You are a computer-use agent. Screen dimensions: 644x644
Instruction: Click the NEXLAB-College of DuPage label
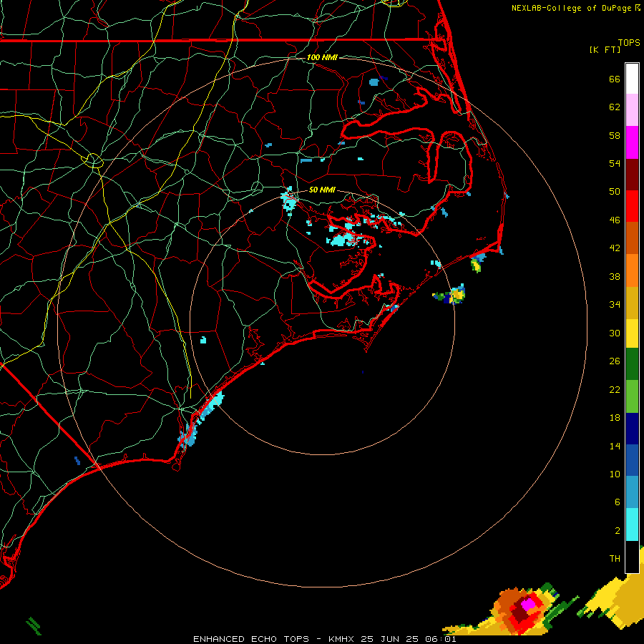point(571,8)
